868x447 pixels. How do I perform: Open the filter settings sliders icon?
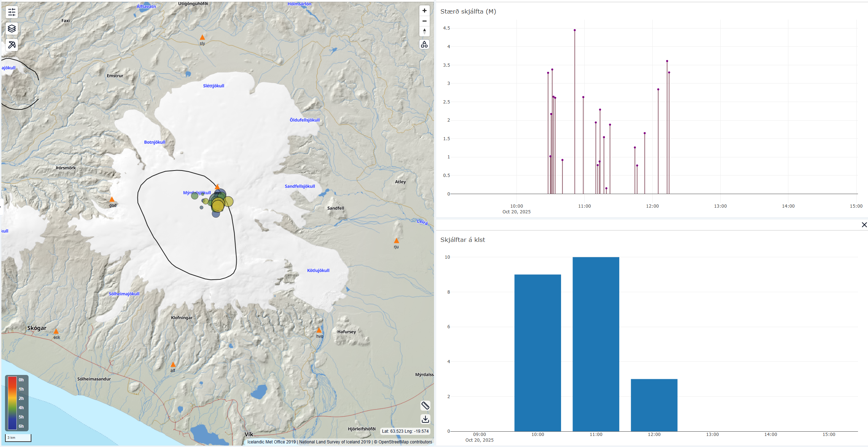coord(12,12)
